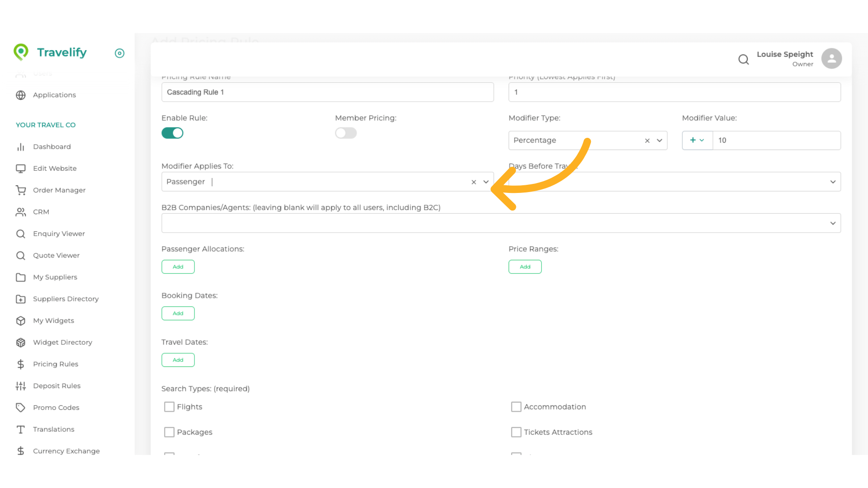Open Deposit Rules sliders icon

tap(21, 386)
